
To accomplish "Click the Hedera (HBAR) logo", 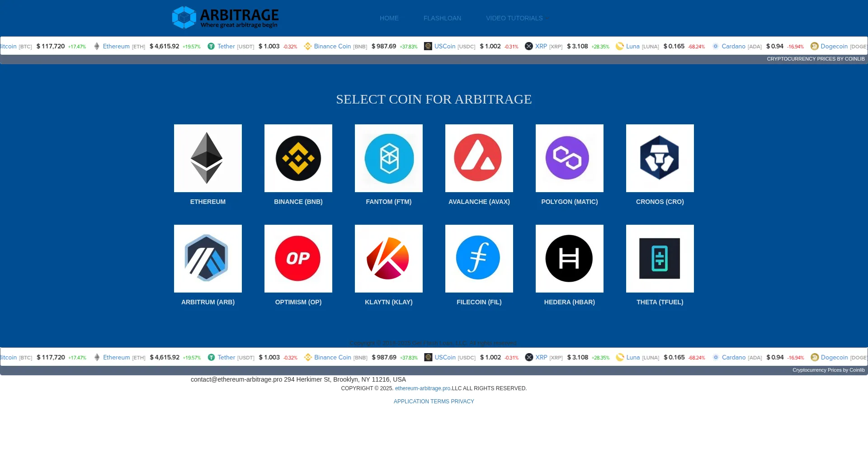I will point(569,258).
